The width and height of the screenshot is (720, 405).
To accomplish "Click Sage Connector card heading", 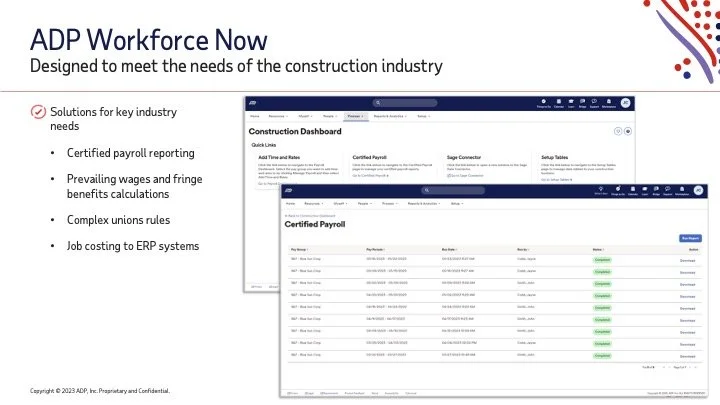I will (x=464, y=158).
